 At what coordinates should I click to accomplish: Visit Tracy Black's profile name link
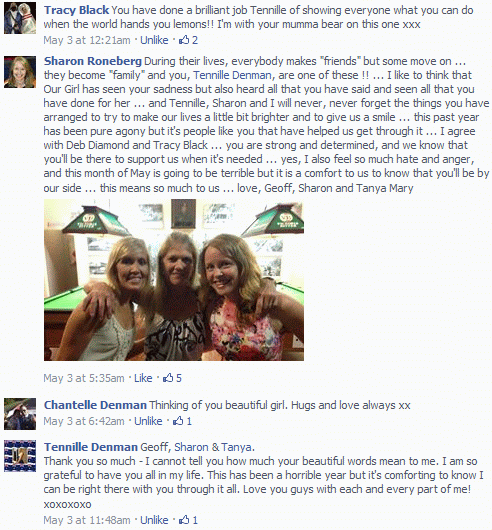point(76,10)
